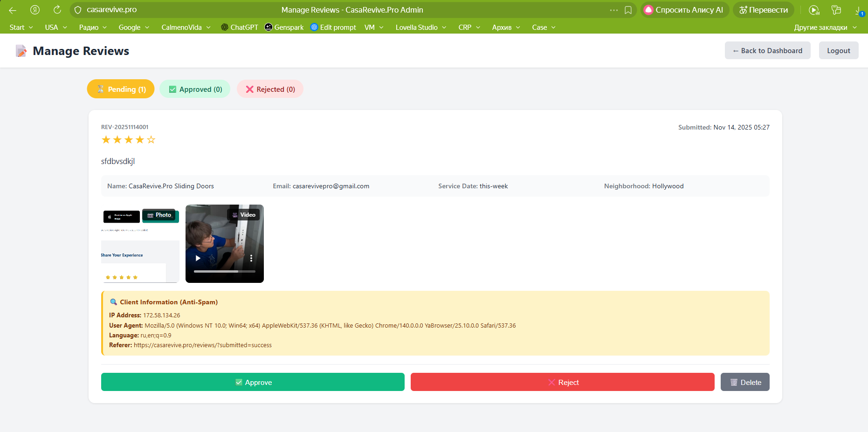This screenshot has height=432, width=868.
Task: Reject the pending review
Action: [562, 382]
